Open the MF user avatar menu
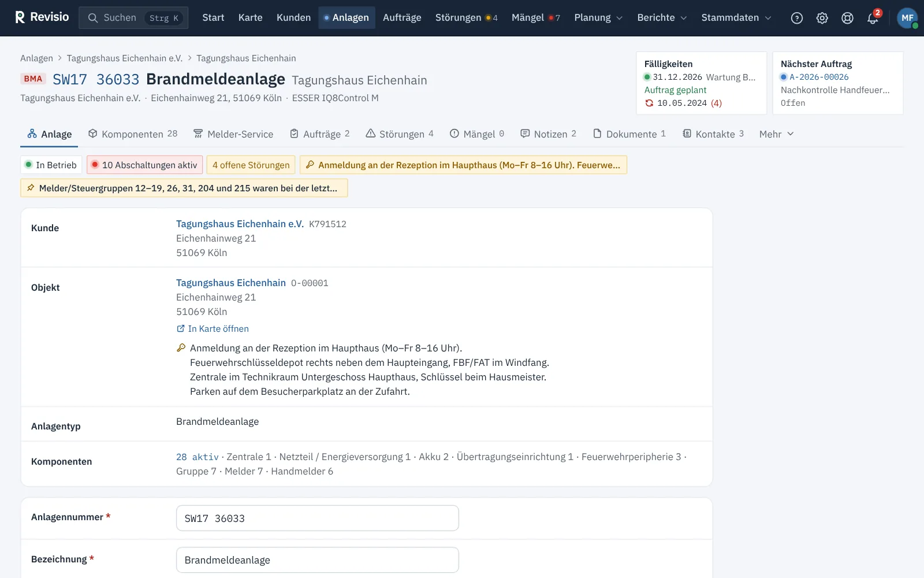 pyautogui.click(x=907, y=18)
